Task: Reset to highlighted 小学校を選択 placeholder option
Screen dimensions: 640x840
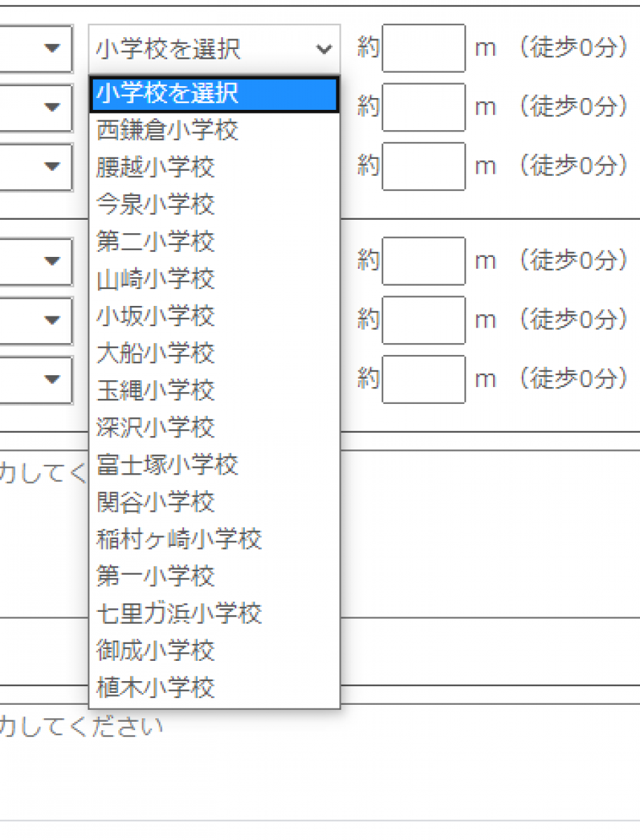Action: coord(168,94)
